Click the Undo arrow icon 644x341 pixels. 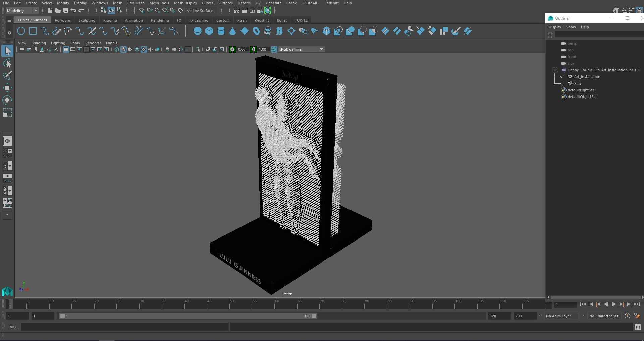(73, 11)
